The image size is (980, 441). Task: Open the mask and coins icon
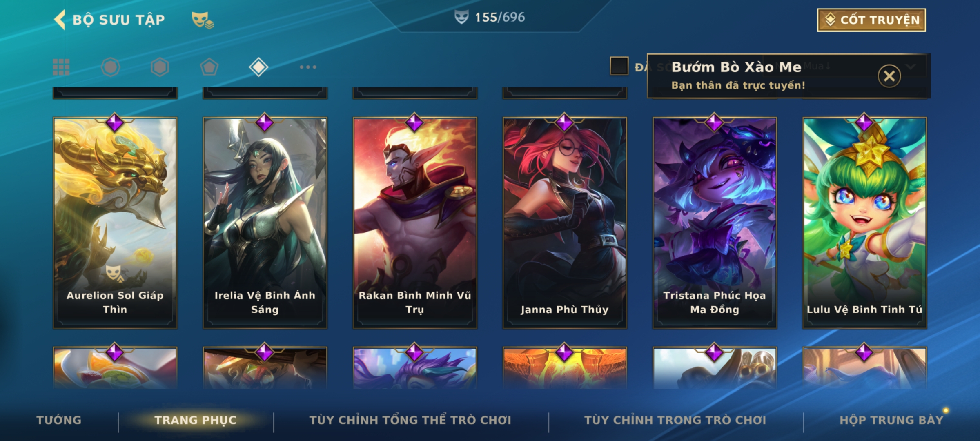point(203,20)
